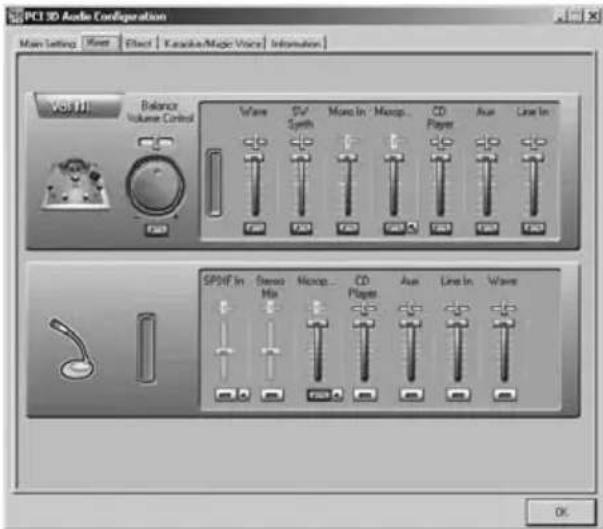Click the playback Aux balance slider
603x529 pixels.
[487, 142]
